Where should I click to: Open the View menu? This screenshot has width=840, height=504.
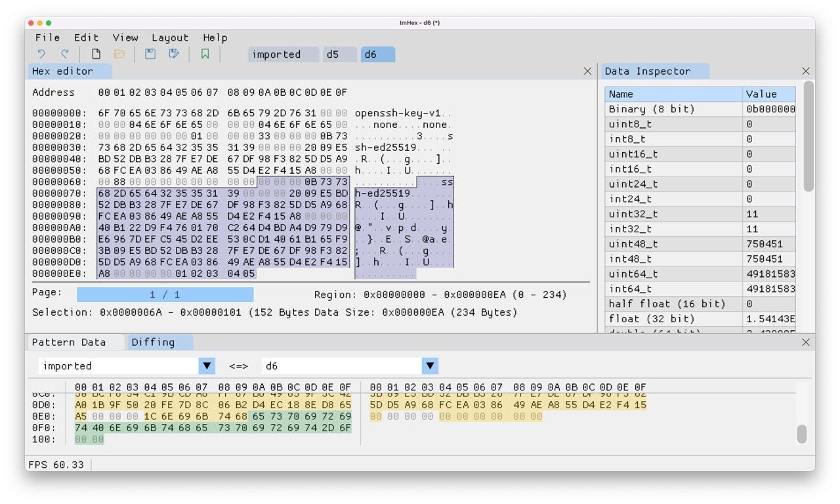pyautogui.click(x=125, y=38)
